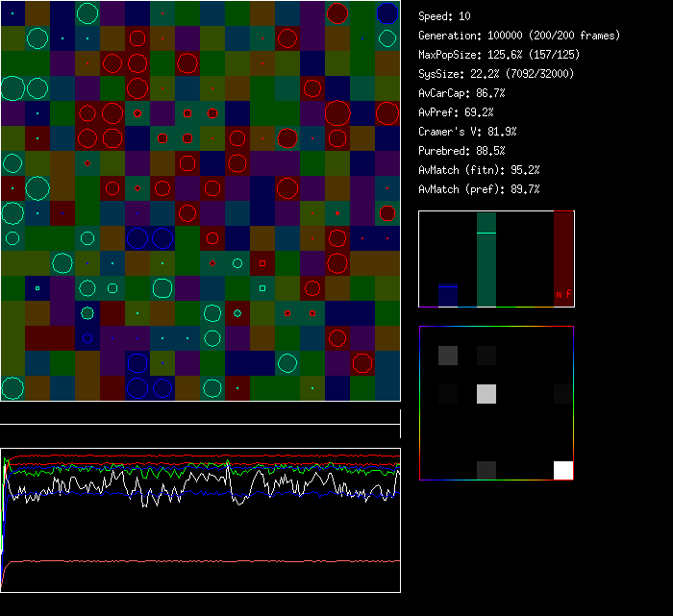The image size is (673, 616).
Task: Click the tall green bar in the histogram
Action: (486, 259)
